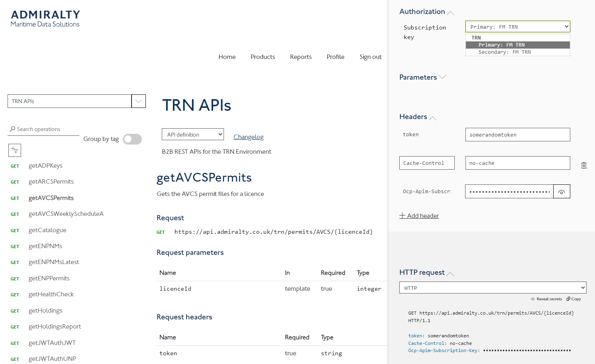
Task: Open the HTTP request language dropdown
Action: 493,288
